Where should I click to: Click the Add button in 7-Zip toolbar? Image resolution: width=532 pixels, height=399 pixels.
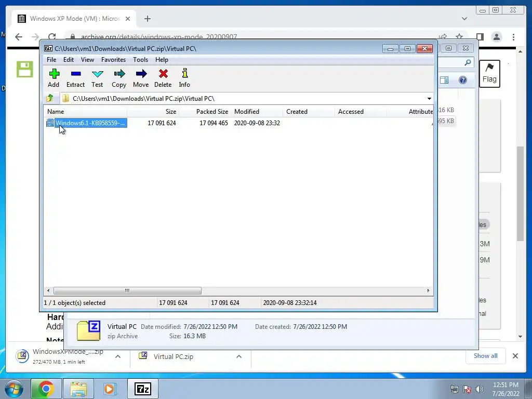tap(54, 78)
